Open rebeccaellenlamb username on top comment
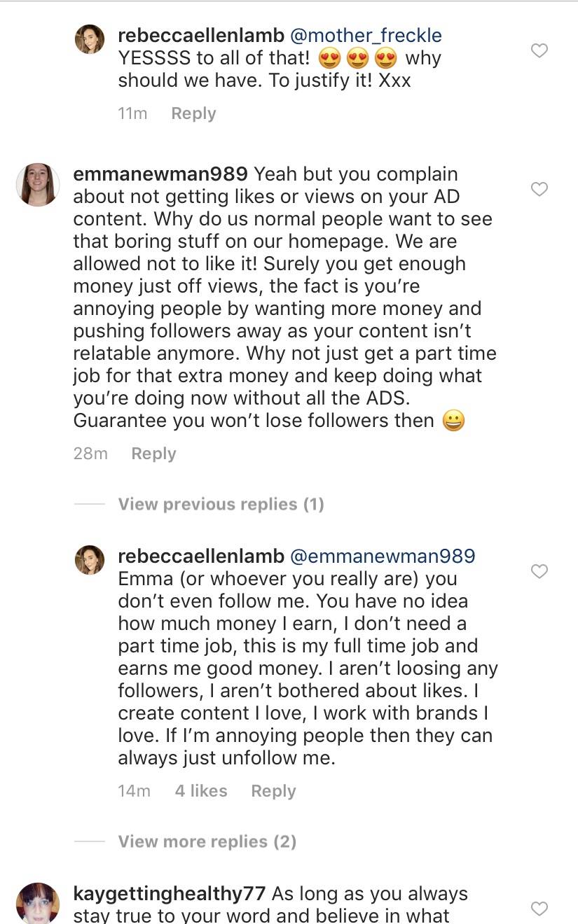The height and width of the screenshot is (924, 578). click(201, 36)
